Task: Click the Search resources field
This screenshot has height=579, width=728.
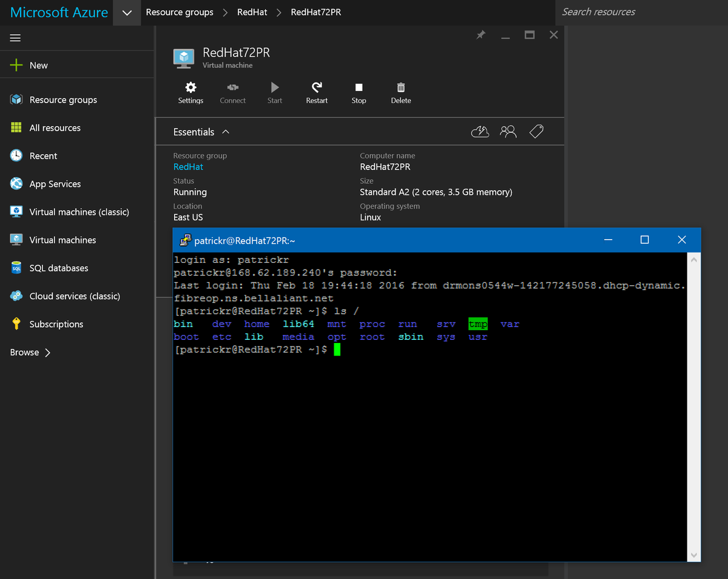Action: [641, 12]
